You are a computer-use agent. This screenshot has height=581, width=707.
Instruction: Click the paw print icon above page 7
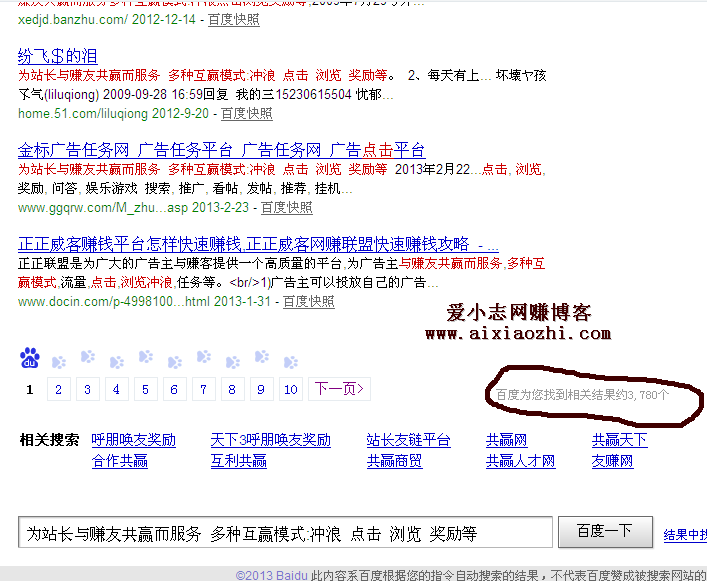pyautogui.click(x=203, y=357)
